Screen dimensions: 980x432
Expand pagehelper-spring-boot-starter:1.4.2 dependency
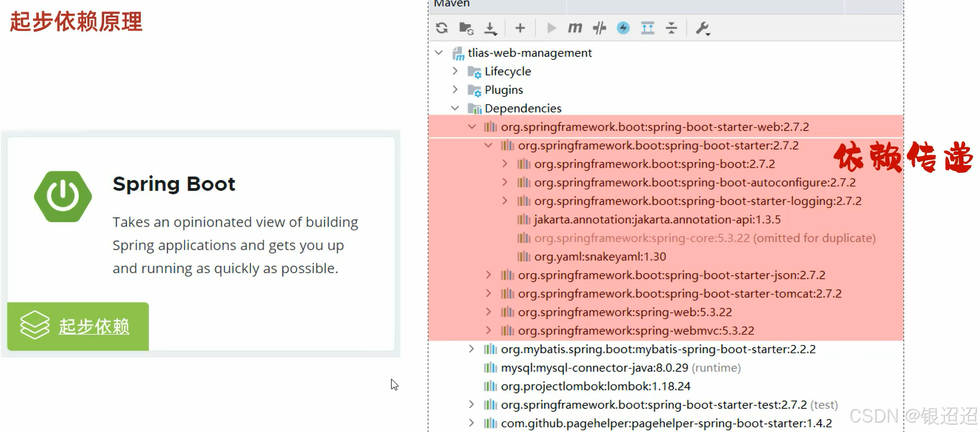472,423
